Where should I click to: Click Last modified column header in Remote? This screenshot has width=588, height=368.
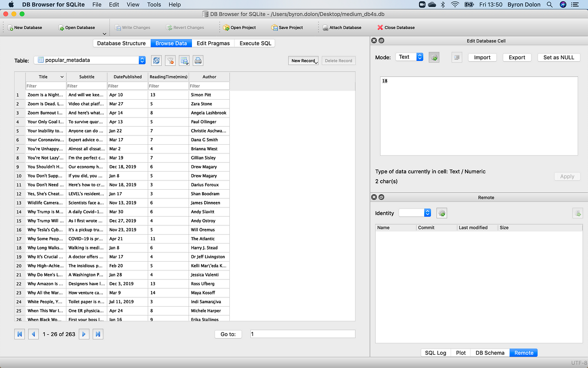(x=478, y=228)
